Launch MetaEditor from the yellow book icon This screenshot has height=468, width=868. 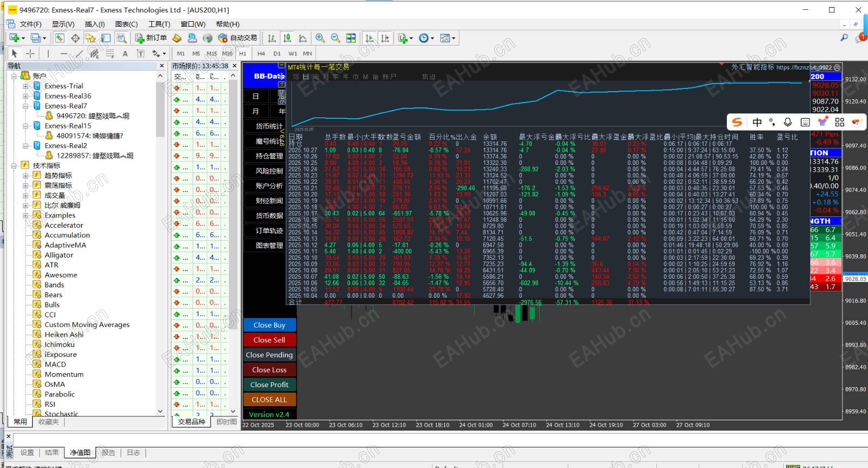(177, 38)
